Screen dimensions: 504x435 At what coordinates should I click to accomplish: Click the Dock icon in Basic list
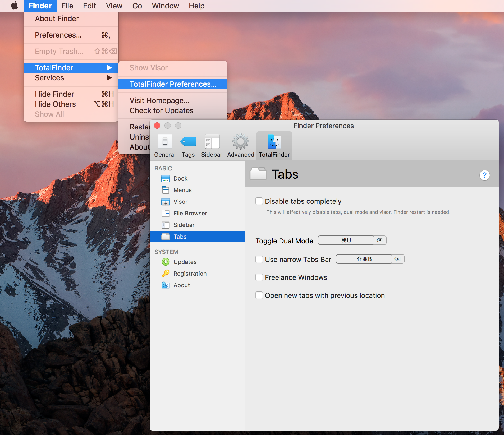(x=166, y=179)
